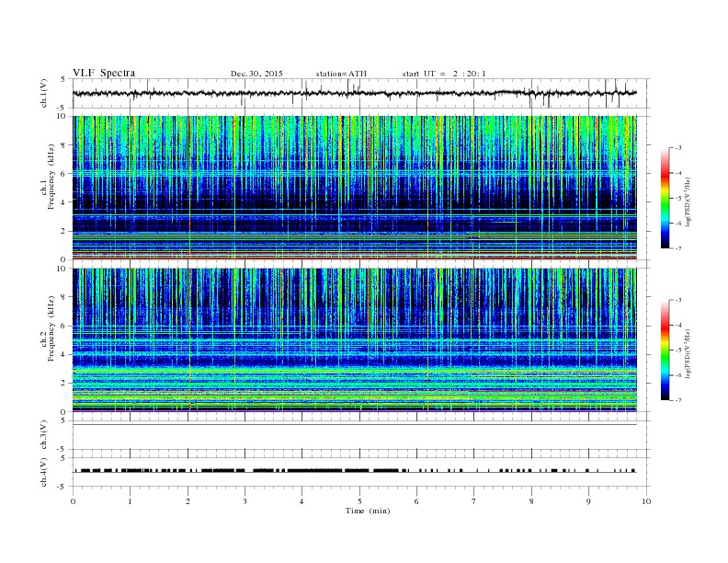Click the "ch.3(V)" axis label
The height and width of the screenshot is (563, 728).
(44, 435)
